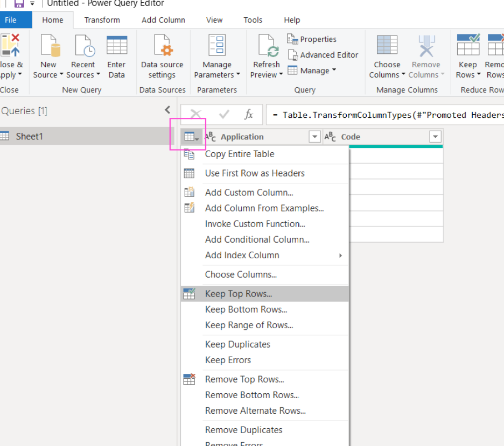Choose Remove Duplicates

pyautogui.click(x=265, y=430)
